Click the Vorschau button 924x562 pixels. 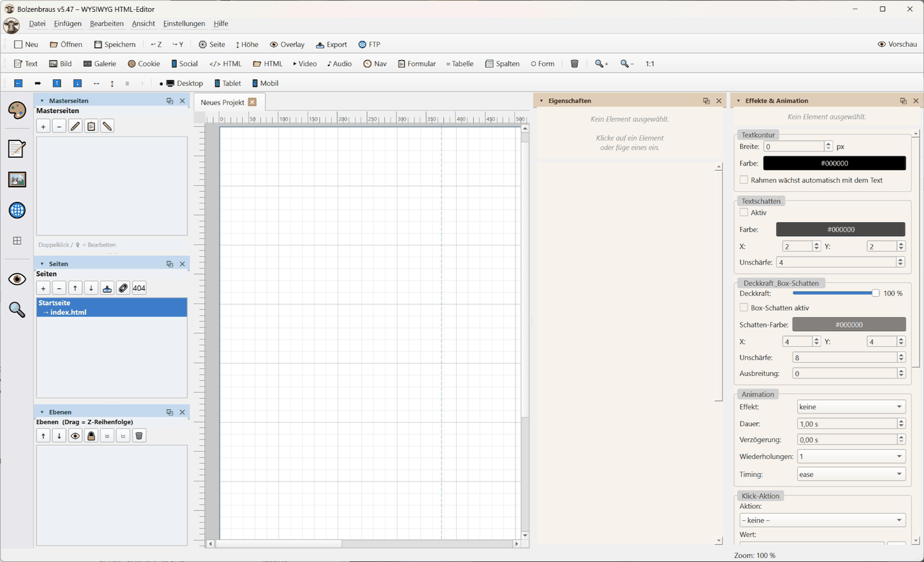click(897, 44)
